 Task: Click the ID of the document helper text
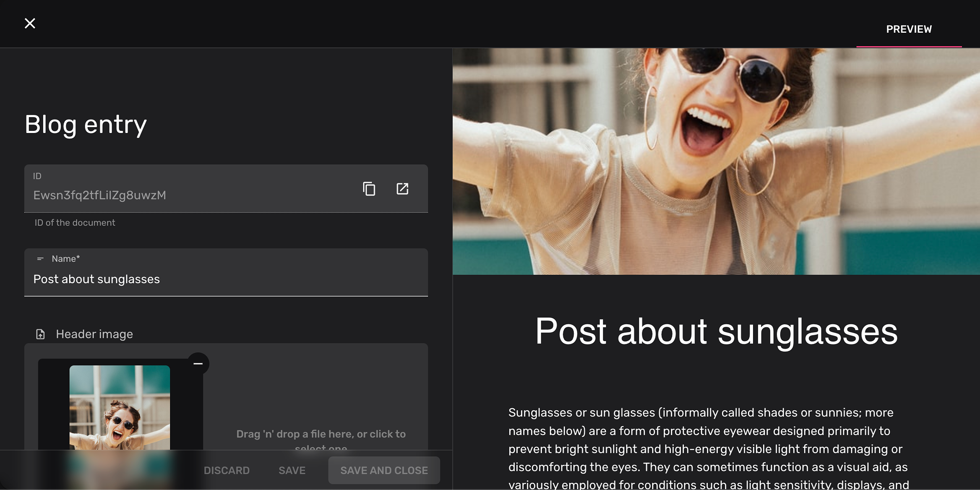(75, 222)
